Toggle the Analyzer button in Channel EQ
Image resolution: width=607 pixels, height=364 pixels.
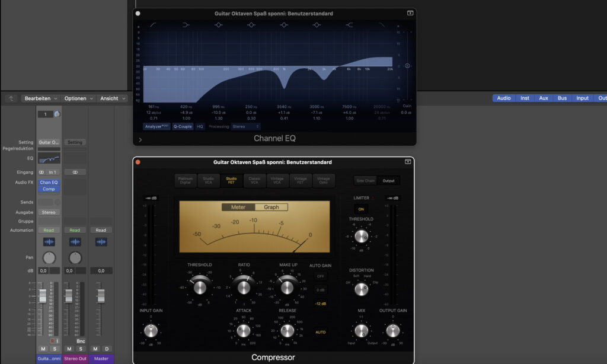156,126
